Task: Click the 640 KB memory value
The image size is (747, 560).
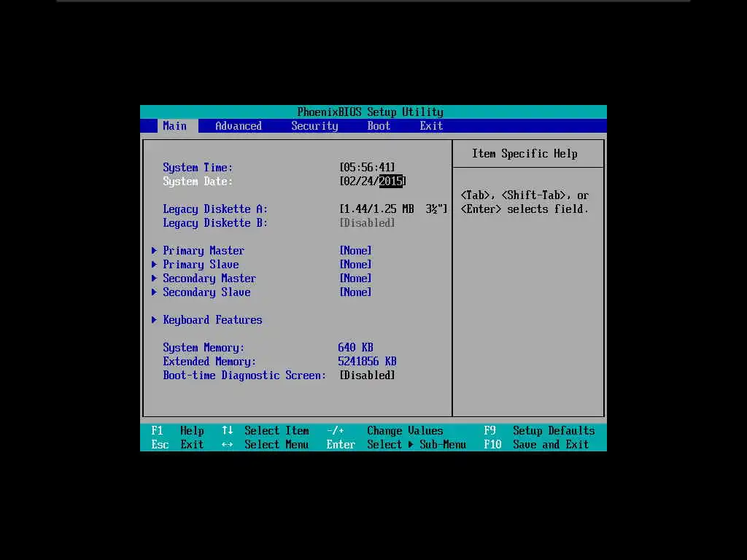Action: click(x=355, y=348)
